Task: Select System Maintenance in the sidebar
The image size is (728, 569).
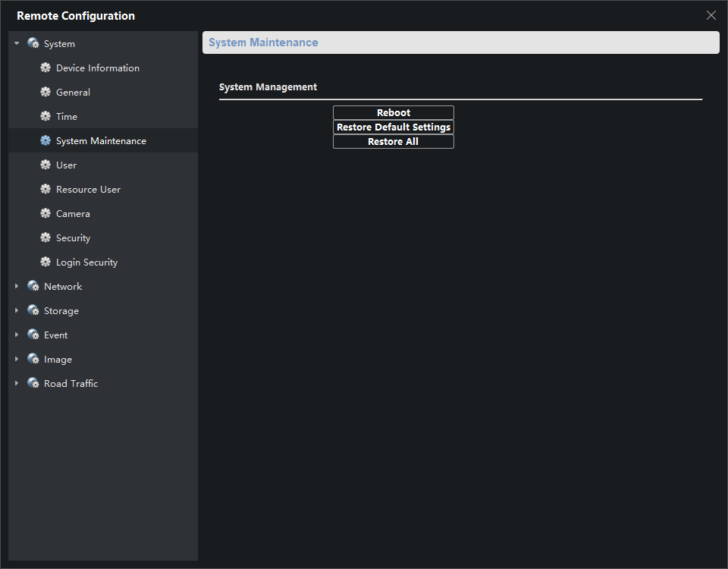Action: [101, 141]
